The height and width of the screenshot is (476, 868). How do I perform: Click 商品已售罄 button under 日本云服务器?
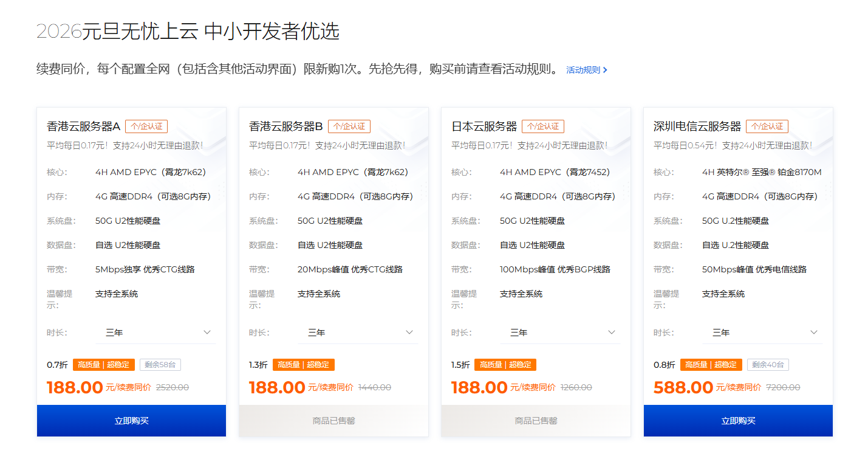536,421
